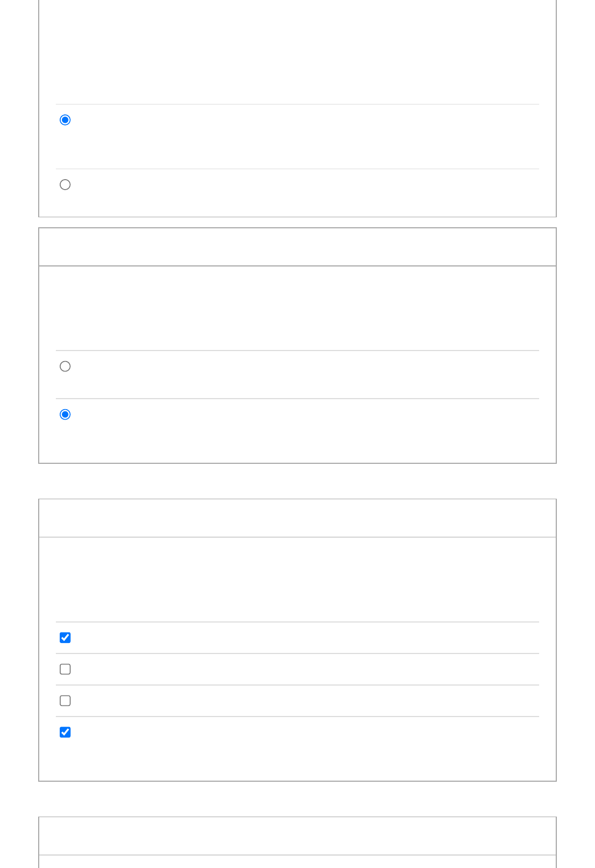Click the blank question area above the checkboxes

pyautogui.click(x=297, y=579)
